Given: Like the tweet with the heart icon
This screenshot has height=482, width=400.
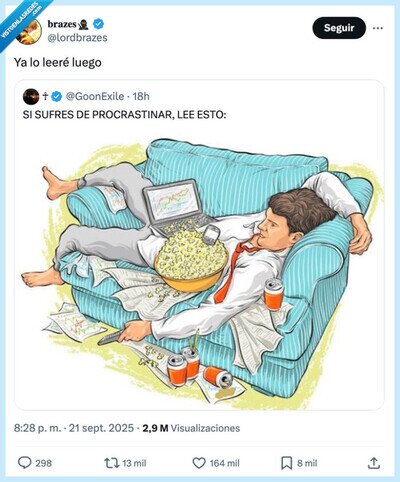Looking at the screenshot, I should [199, 463].
